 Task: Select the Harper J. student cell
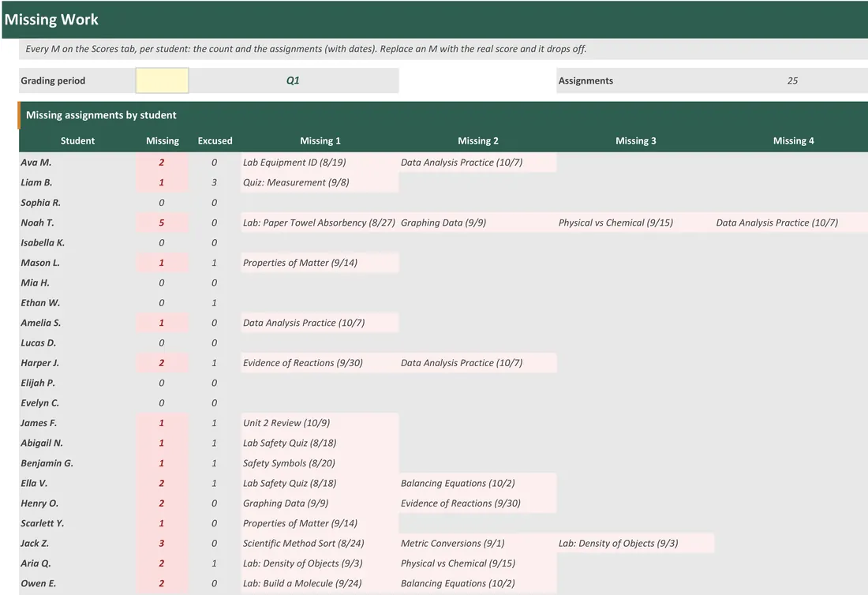pos(77,362)
